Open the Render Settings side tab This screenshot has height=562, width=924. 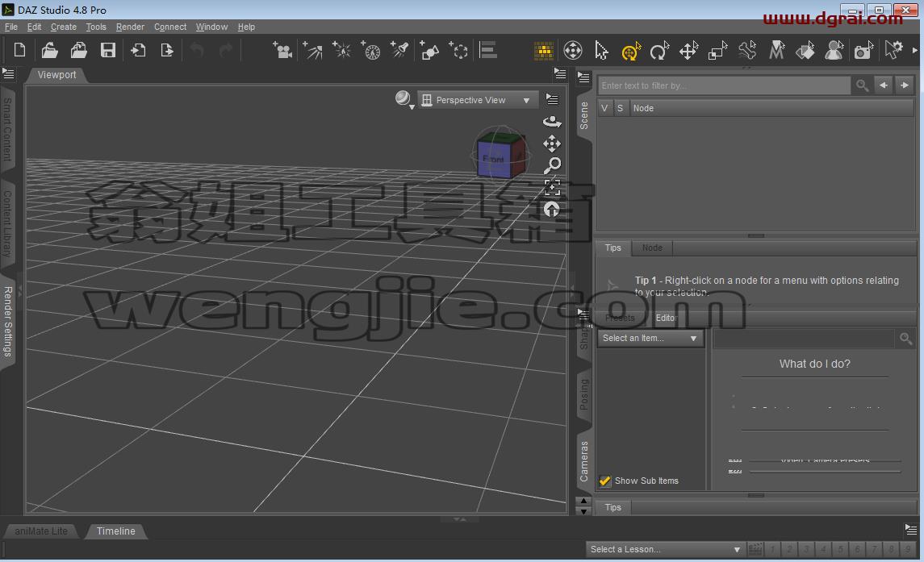(7, 322)
